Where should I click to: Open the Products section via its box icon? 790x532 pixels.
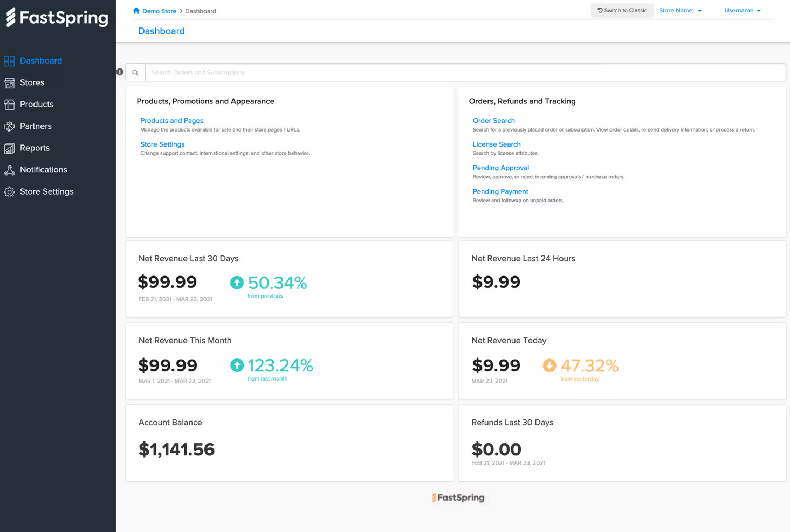[10, 104]
